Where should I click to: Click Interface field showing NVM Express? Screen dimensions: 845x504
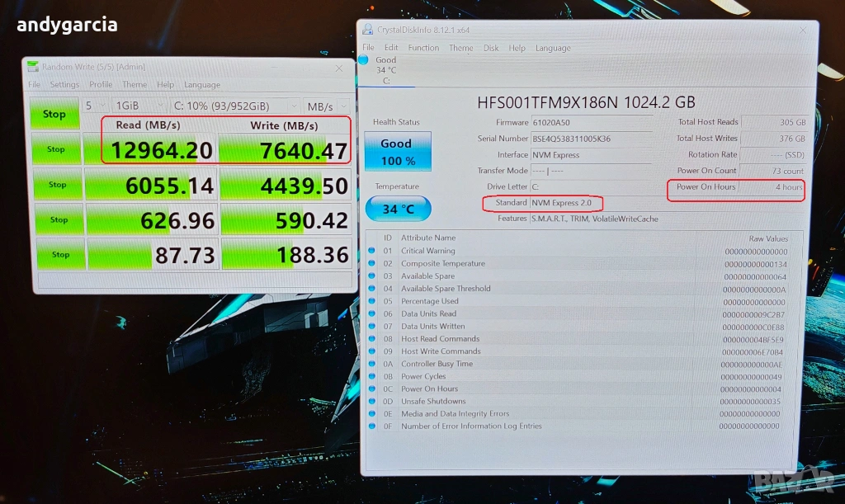[591, 154]
